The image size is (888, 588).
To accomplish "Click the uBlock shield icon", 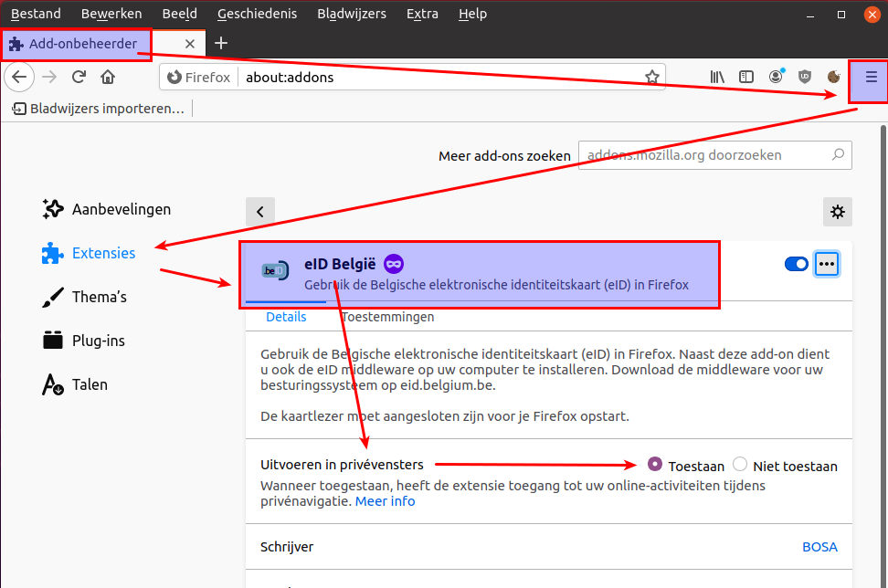I will 805,77.
